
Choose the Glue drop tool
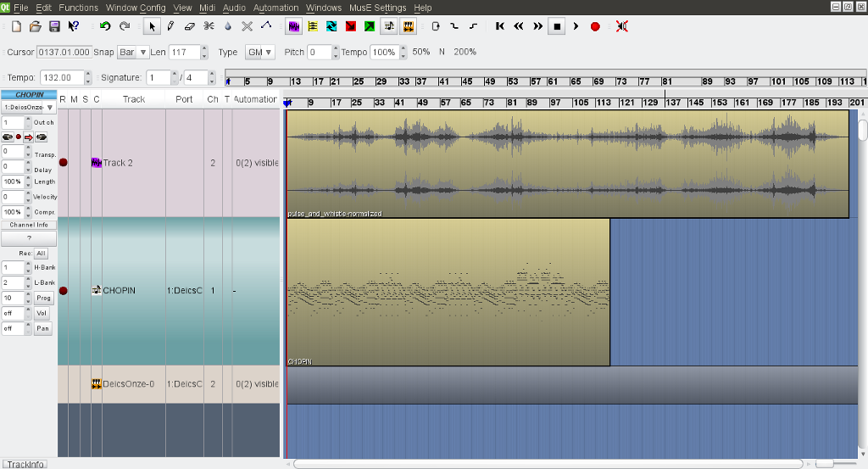228,26
